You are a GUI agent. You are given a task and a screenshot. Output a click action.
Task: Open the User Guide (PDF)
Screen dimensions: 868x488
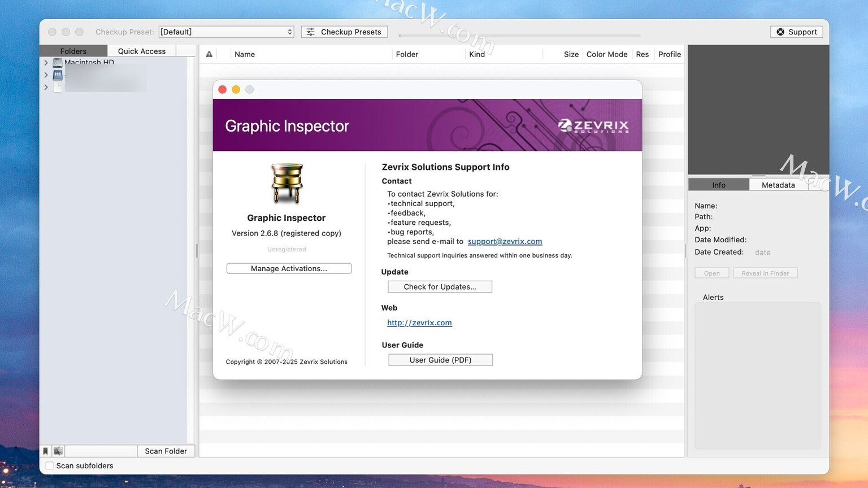tap(440, 360)
